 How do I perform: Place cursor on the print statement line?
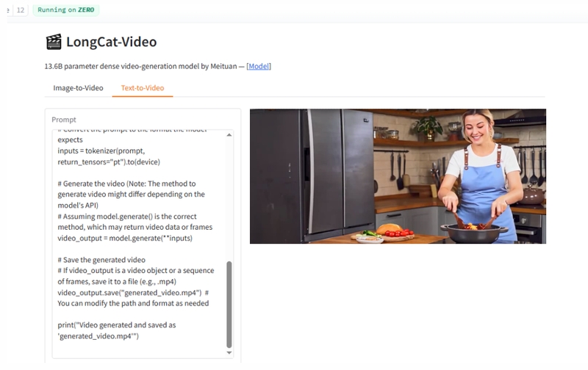(x=116, y=324)
